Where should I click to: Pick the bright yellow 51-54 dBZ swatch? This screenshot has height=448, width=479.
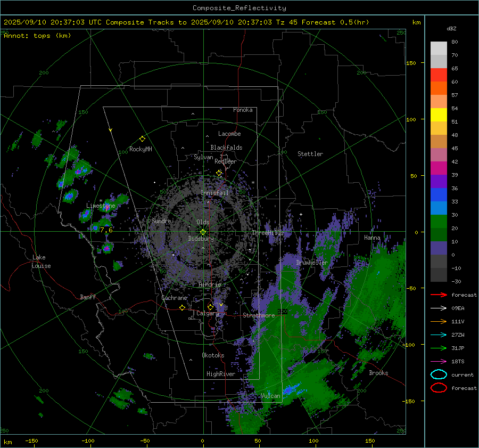click(x=439, y=115)
